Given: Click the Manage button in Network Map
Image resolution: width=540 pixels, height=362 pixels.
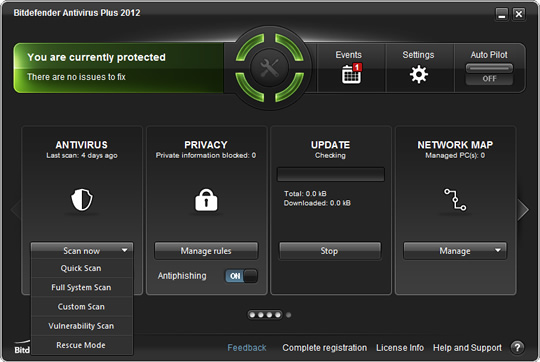Looking at the screenshot, I should pos(455,251).
